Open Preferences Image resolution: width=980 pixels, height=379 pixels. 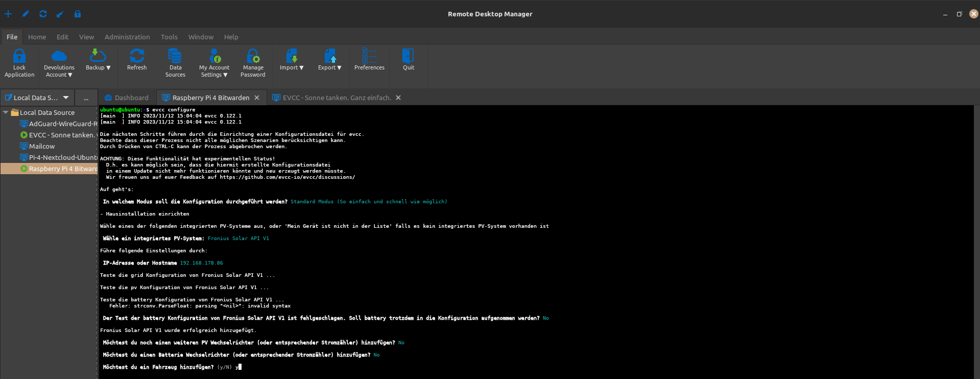click(x=369, y=60)
